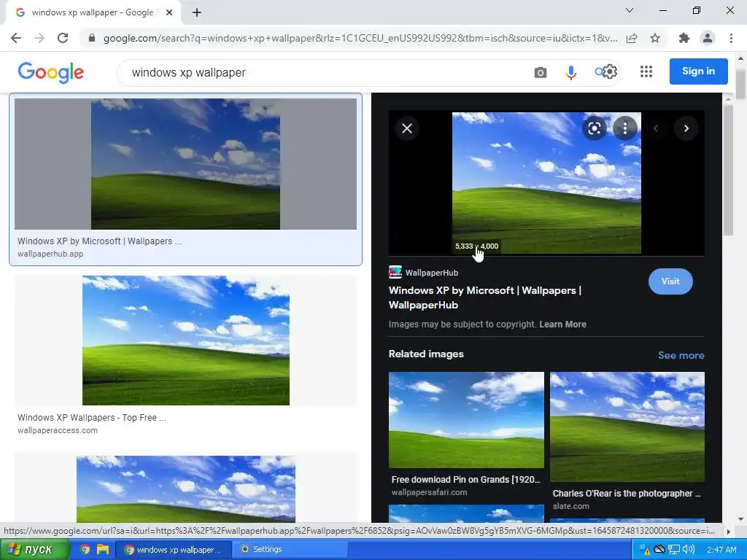Viewport: 747px width, 560px height.
Task: Select the wallpaperhub.app result thumbnail
Action: click(x=185, y=164)
